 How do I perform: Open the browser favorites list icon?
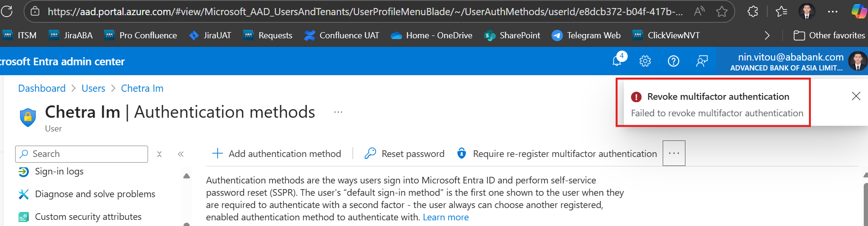(x=781, y=11)
